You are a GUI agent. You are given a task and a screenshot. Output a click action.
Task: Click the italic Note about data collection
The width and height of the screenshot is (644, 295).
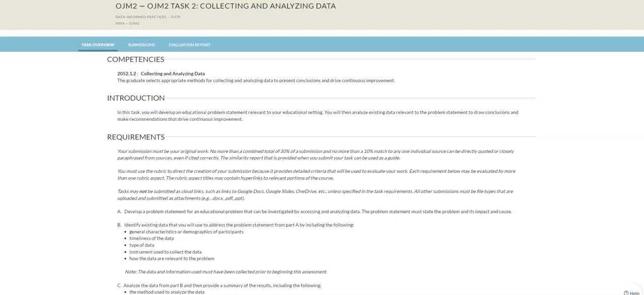[225, 272]
